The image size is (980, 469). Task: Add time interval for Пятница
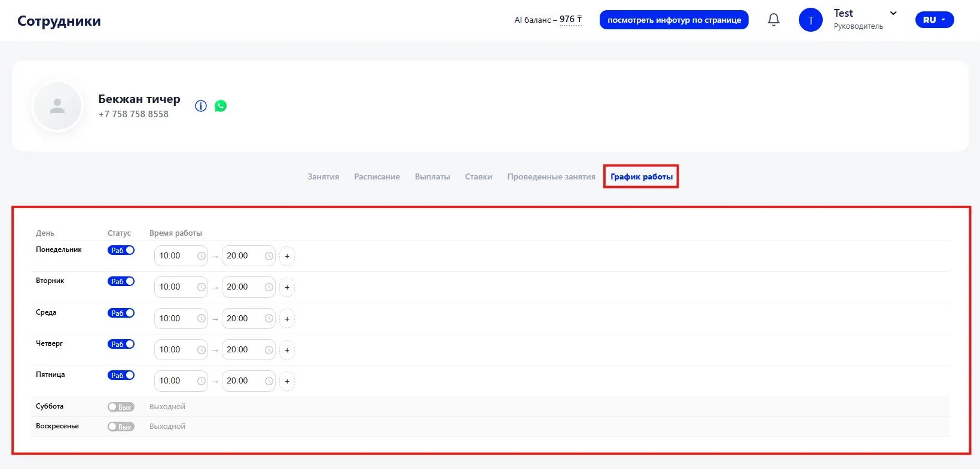pyautogui.click(x=287, y=381)
